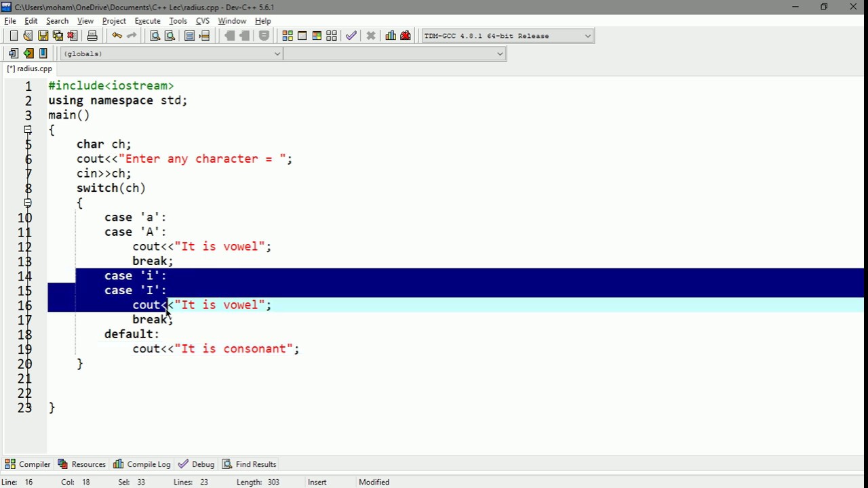Open the Search menu

click(57, 21)
